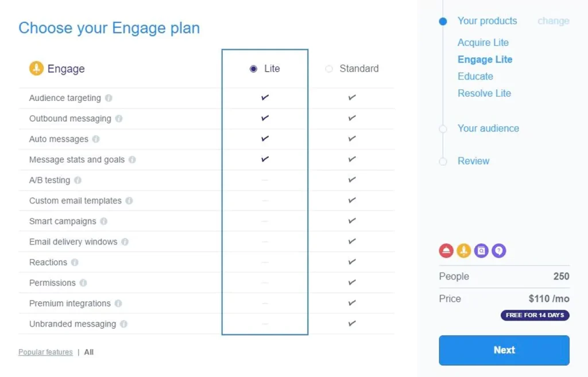Click the Your audience step marker
588x377 pixels.
[443, 129]
